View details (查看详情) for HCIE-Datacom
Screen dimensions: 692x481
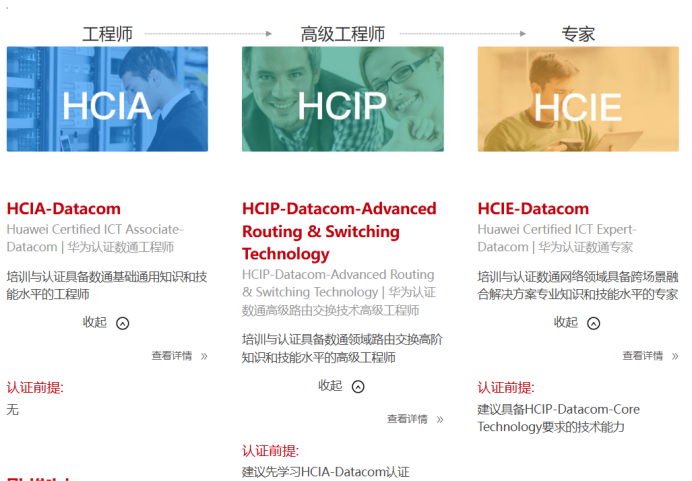tap(643, 356)
